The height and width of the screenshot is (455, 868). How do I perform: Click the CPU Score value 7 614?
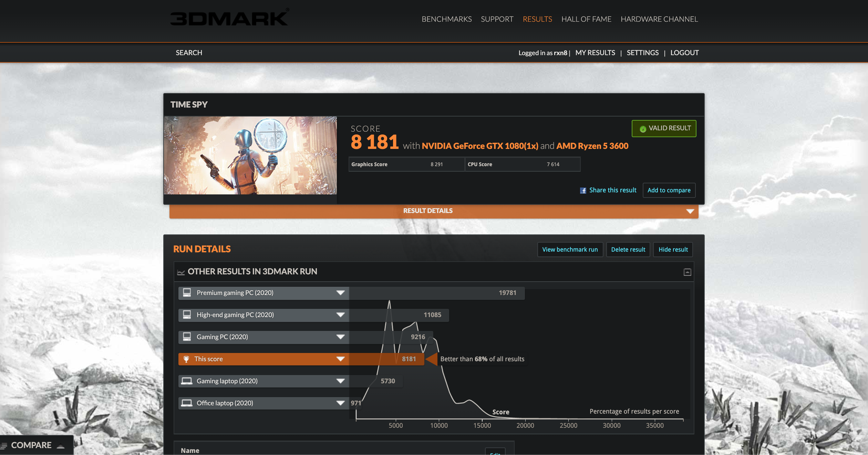[553, 164]
